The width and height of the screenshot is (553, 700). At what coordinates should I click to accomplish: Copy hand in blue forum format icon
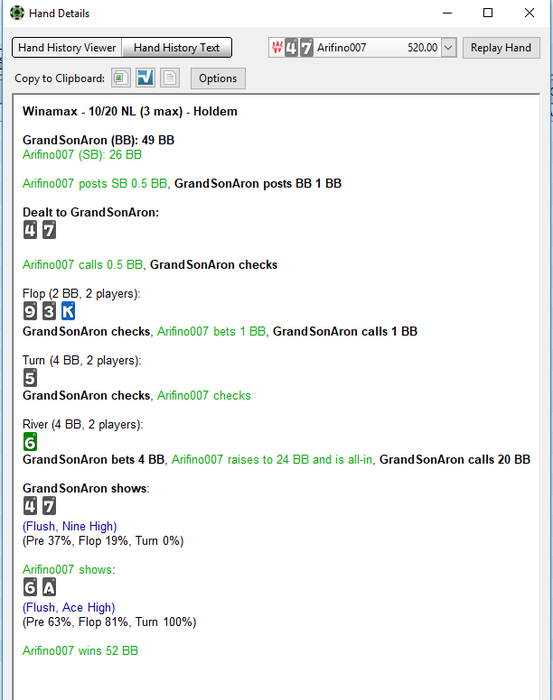point(145,78)
